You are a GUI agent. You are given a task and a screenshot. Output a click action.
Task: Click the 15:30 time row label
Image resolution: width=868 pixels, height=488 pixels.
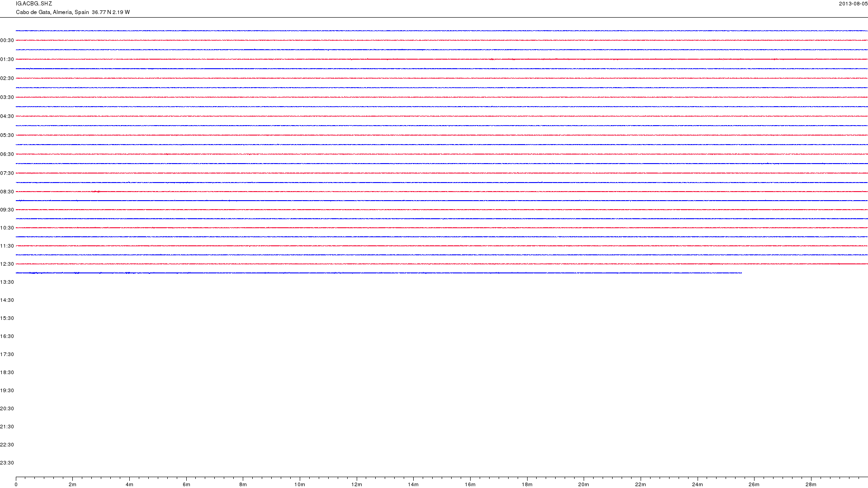click(7, 319)
